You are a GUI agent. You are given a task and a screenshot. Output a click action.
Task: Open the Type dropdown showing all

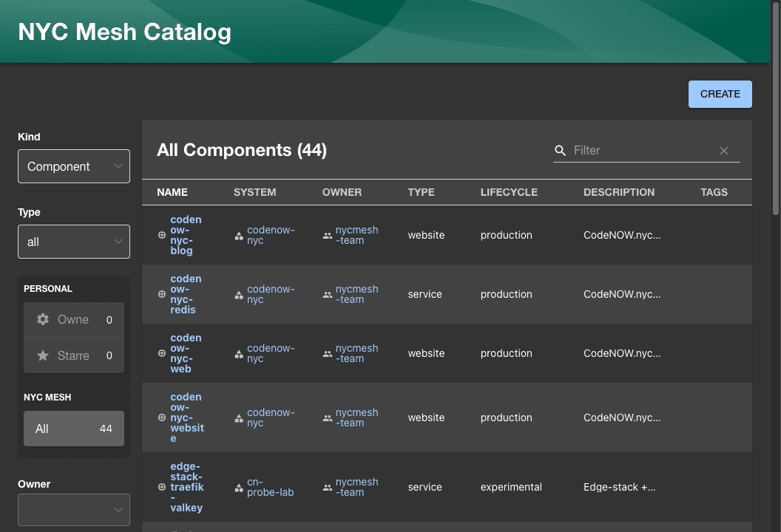point(74,242)
